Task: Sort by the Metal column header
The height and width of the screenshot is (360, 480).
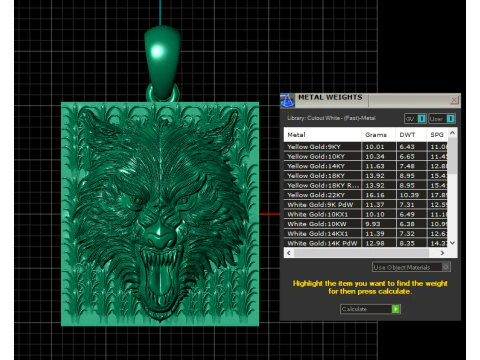Action: click(322, 135)
